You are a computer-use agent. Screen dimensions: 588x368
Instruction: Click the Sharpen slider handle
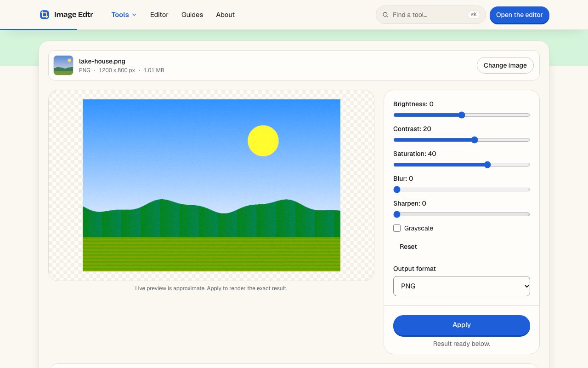point(397,214)
